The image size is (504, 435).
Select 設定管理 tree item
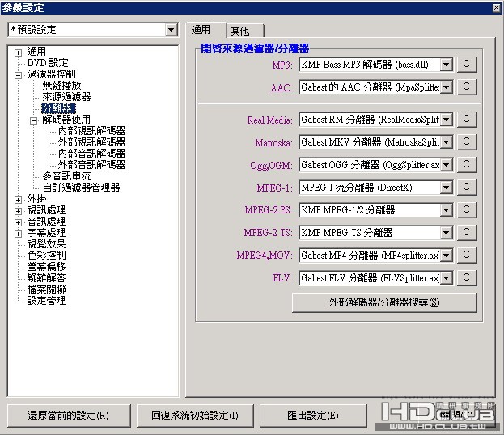(x=46, y=301)
